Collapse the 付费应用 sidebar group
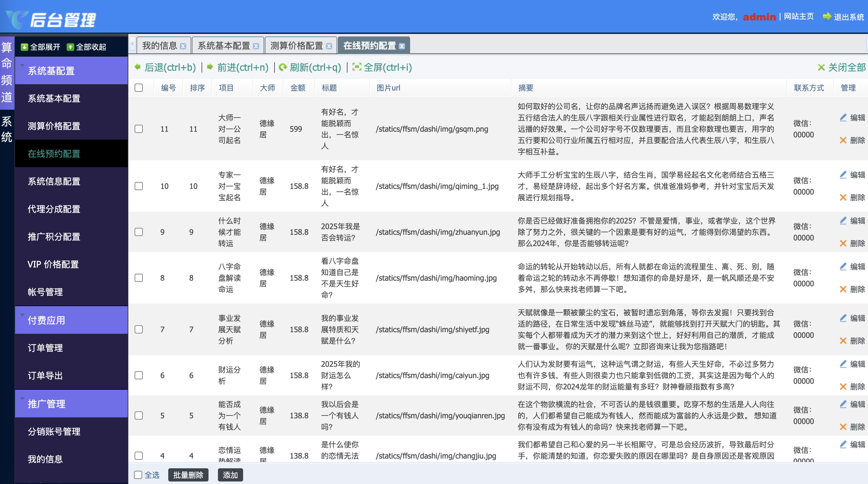Viewport: 868px width, 484px height. point(47,320)
